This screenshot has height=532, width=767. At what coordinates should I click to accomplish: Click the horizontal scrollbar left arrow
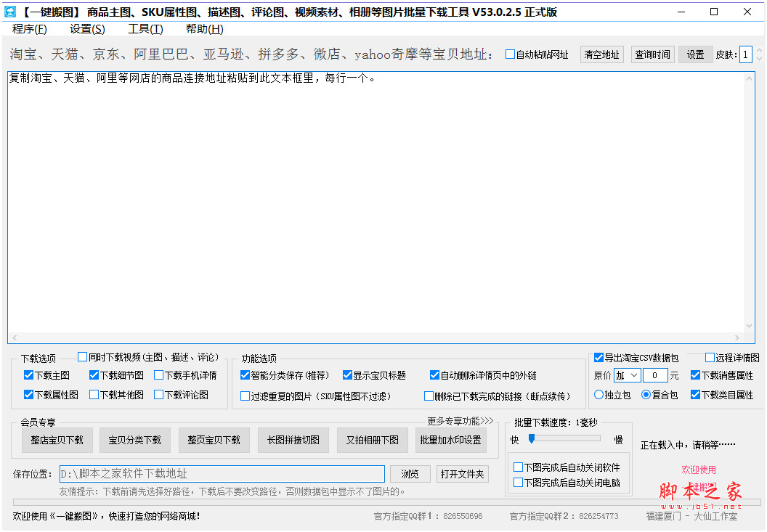point(15,338)
